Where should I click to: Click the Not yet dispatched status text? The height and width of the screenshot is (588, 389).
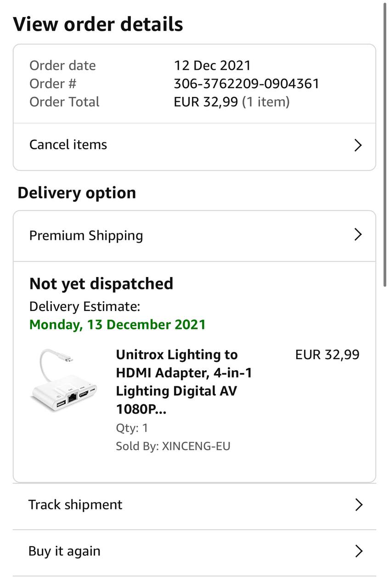[101, 284]
